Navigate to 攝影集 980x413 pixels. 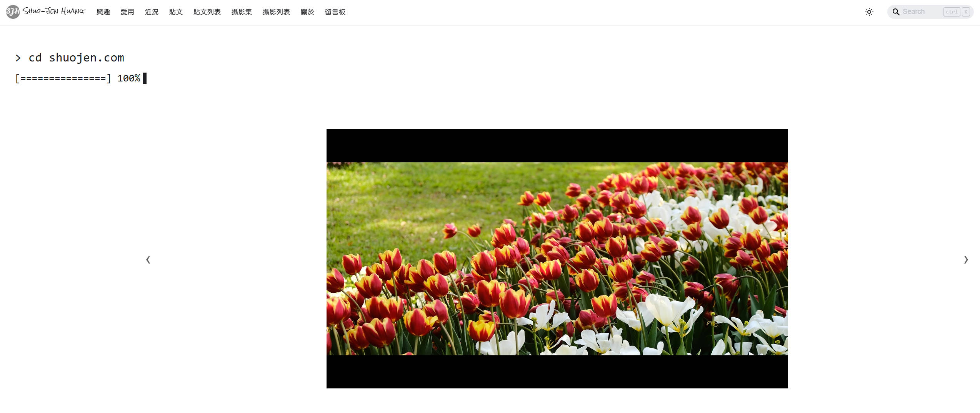pyautogui.click(x=242, y=12)
